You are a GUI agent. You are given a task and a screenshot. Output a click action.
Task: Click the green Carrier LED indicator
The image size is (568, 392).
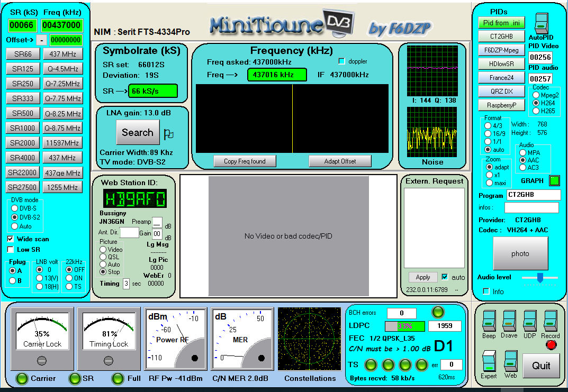[x=22, y=379]
